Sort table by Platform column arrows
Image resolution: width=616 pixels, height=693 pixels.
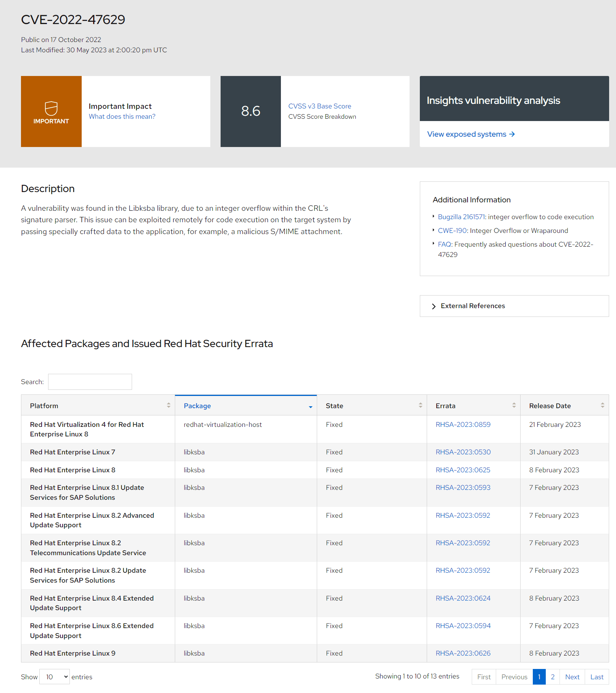click(x=169, y=405)
